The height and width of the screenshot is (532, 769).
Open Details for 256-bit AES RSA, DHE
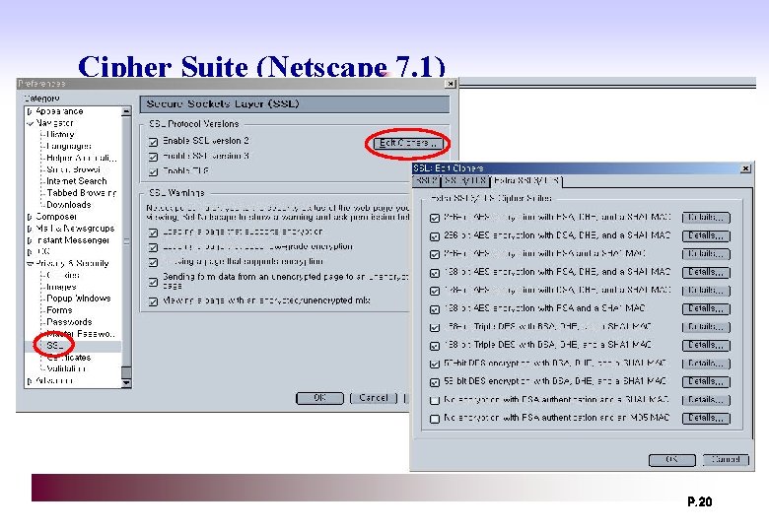tap(706, 218)
